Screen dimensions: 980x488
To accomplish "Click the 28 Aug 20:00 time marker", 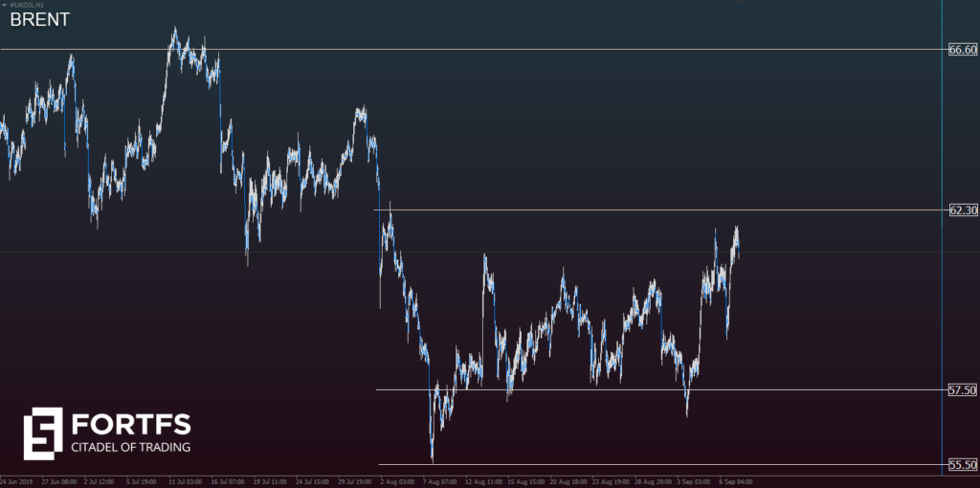I will (x=652, y=482).
